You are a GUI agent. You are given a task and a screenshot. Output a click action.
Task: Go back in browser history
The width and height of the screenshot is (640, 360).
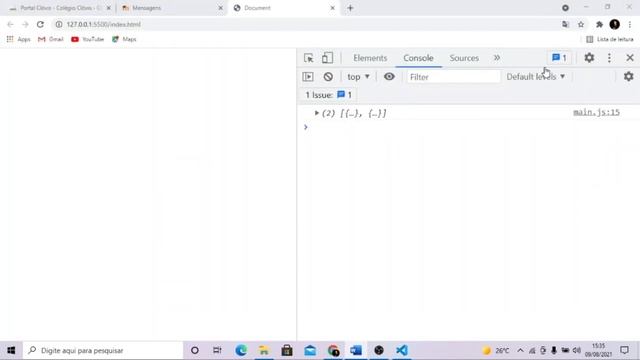pyautogui.click(x=11, y=24)
